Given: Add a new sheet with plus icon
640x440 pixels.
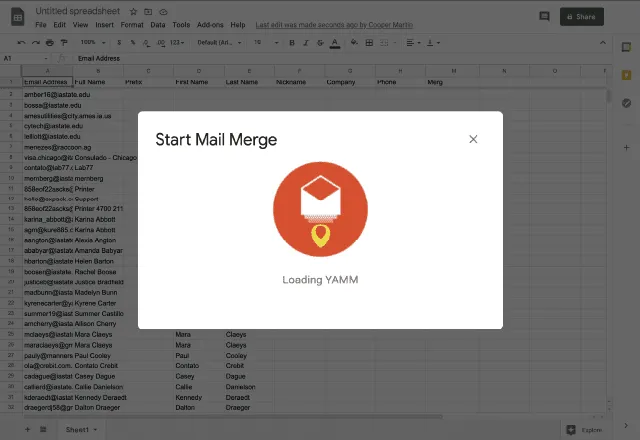Looking at the screenshot, I should coord(27,429).
